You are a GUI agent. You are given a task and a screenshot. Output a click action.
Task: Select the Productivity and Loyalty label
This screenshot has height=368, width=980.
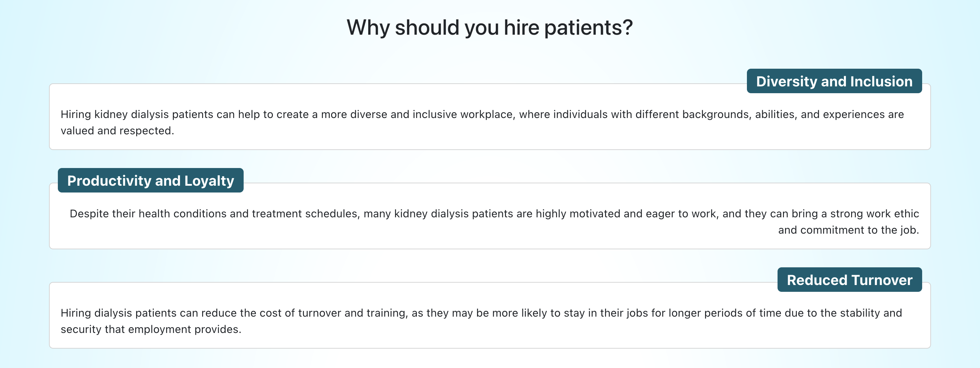(x=151, y=180)
